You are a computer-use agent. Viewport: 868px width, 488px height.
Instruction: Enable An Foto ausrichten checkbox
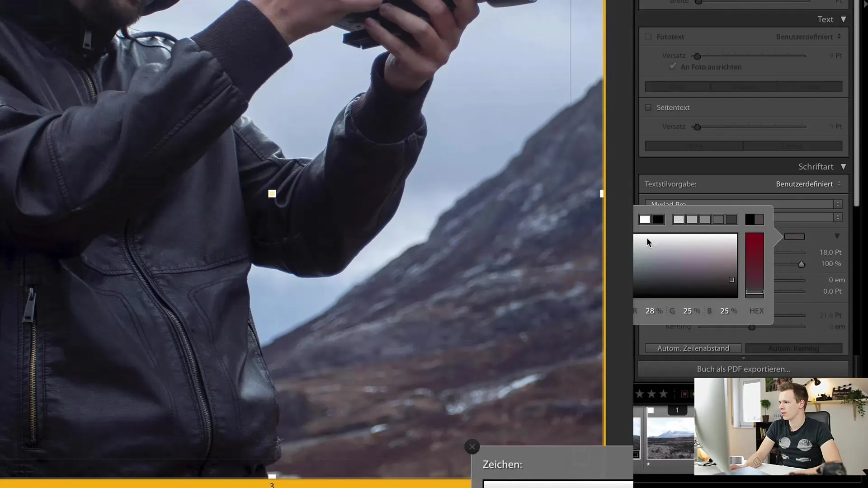coord(672,66)
